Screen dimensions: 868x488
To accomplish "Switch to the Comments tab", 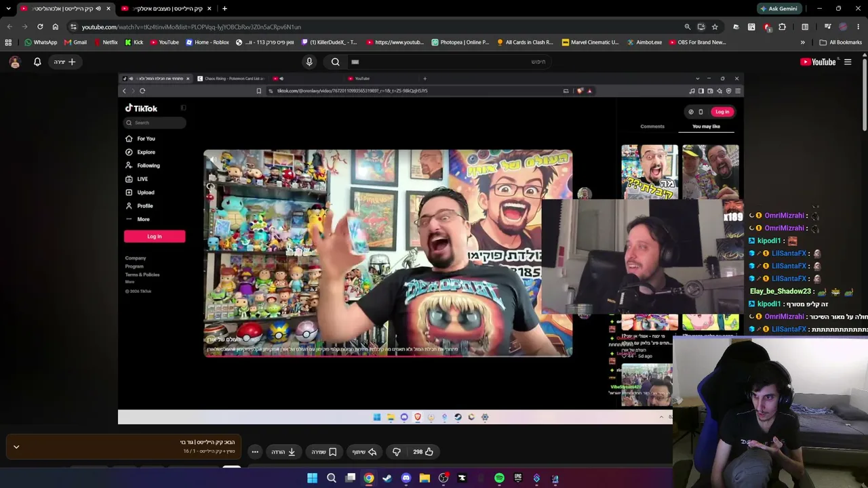I will point(652,126).
